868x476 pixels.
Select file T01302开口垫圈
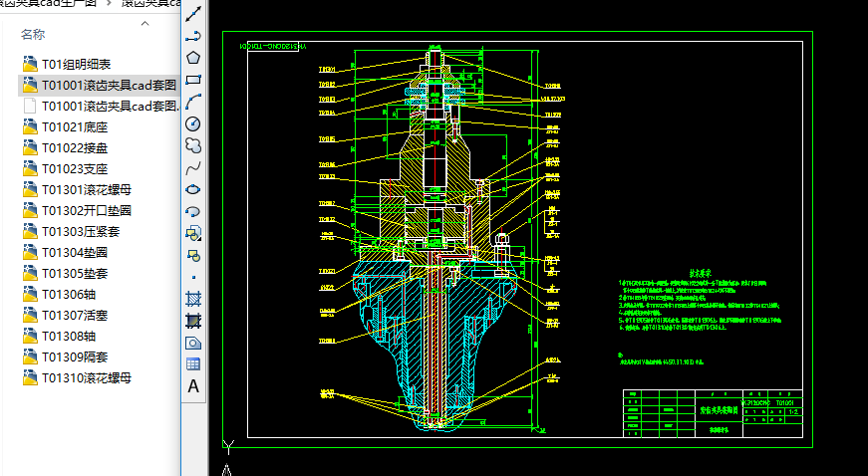(x=86, y=211)
